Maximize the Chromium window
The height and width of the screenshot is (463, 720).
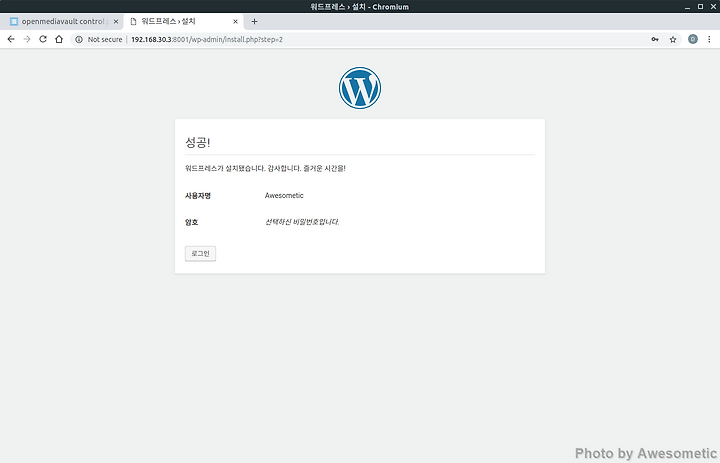click(700, 6)
